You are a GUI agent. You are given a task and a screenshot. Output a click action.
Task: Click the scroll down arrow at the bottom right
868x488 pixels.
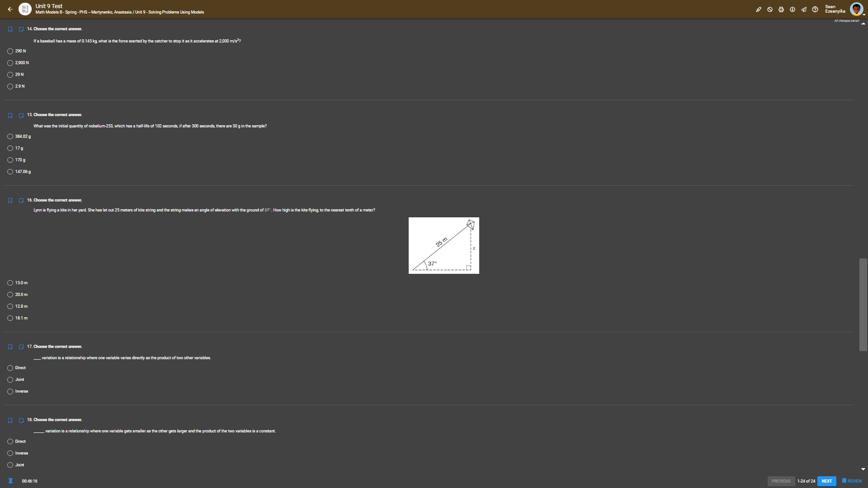point(863,469)
